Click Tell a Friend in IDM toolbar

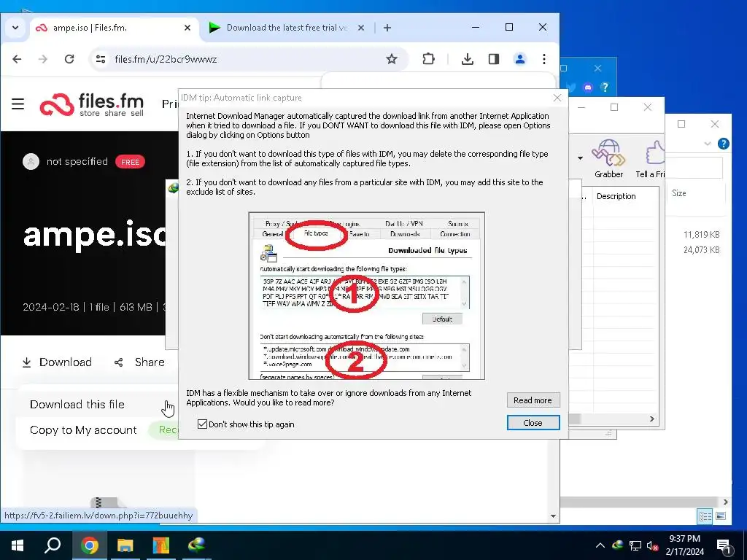[651, 159]
